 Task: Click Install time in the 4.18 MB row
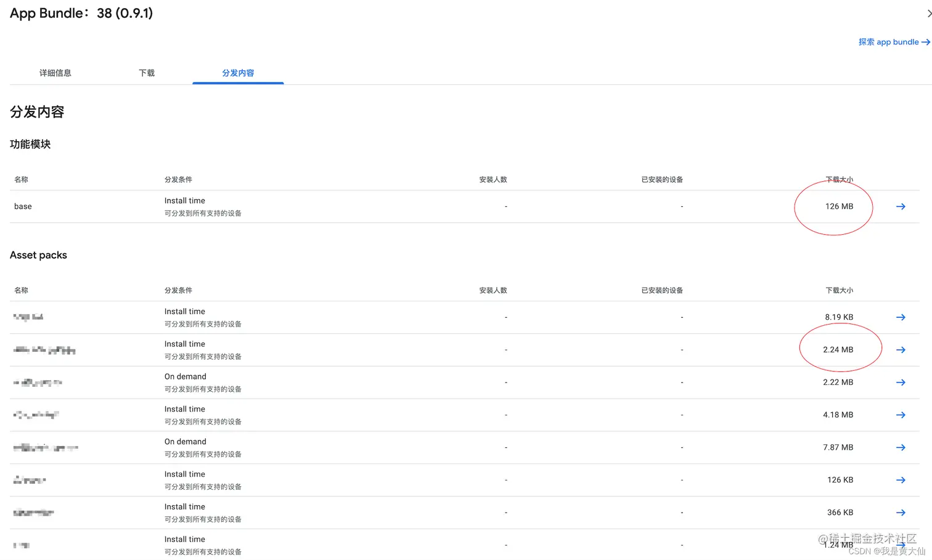coord(185,409)
